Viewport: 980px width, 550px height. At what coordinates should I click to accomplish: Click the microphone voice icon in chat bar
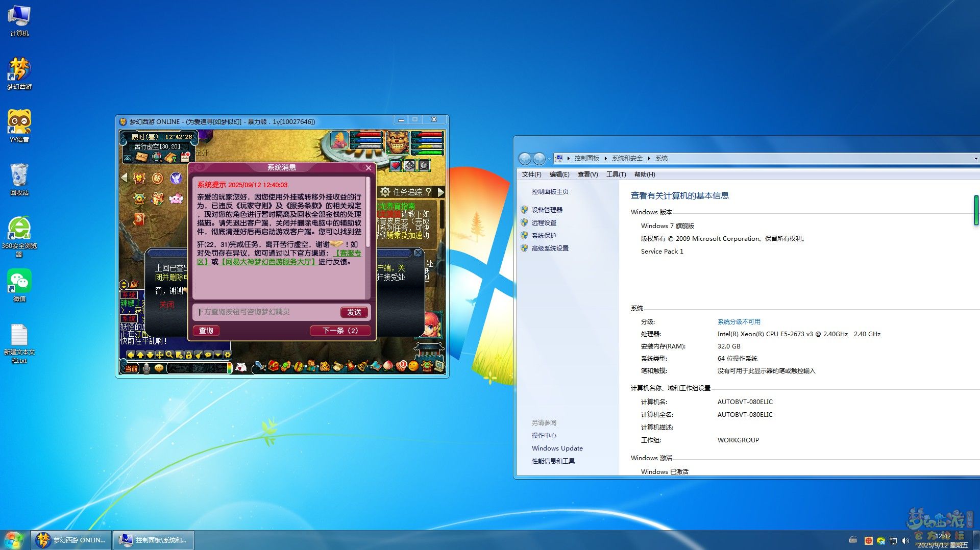(x=146, y=368)
